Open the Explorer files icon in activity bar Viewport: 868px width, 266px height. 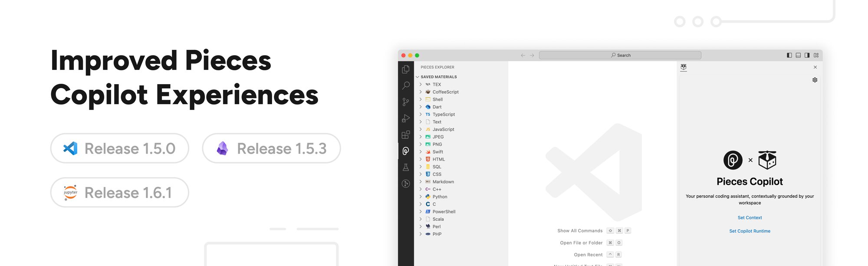[x=406, y=69]
